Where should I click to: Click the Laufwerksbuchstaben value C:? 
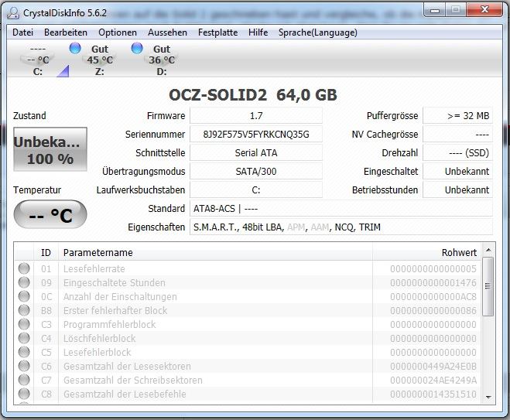256,190
